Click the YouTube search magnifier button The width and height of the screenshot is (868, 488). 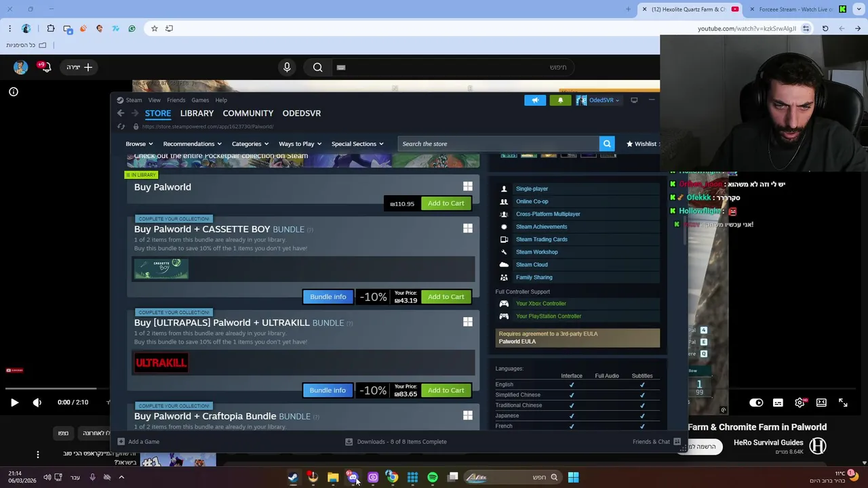317,67
